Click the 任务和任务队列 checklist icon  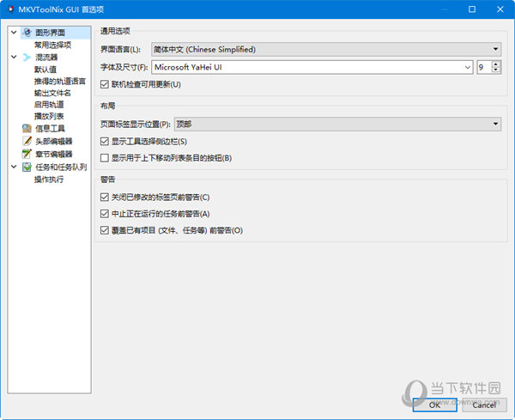click(x=27, y=167)
